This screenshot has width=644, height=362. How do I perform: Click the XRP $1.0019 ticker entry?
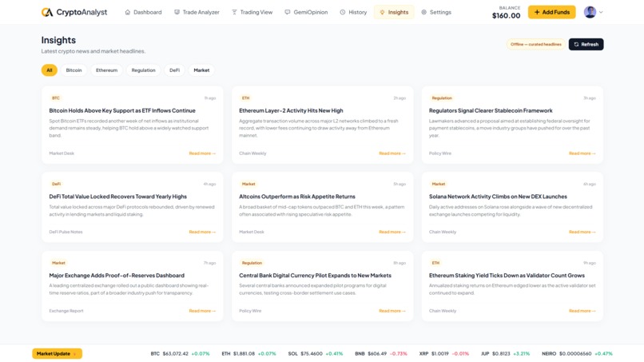tap(444, 354)
